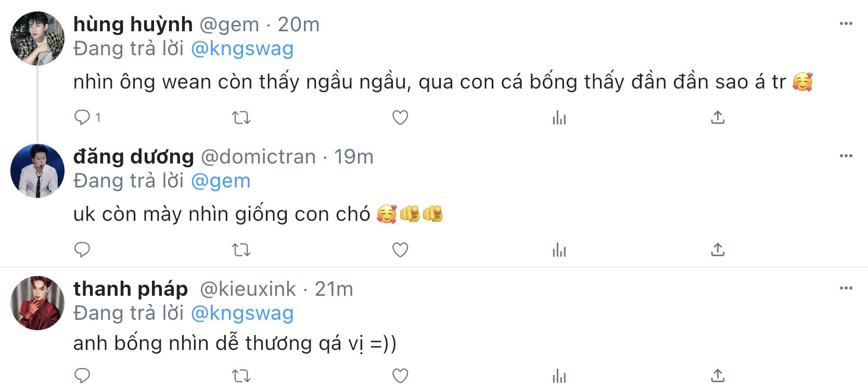The width and height of the screenshot is (868, 389).
Task: Like đăng dương's tweet
Action: [400, 250]
